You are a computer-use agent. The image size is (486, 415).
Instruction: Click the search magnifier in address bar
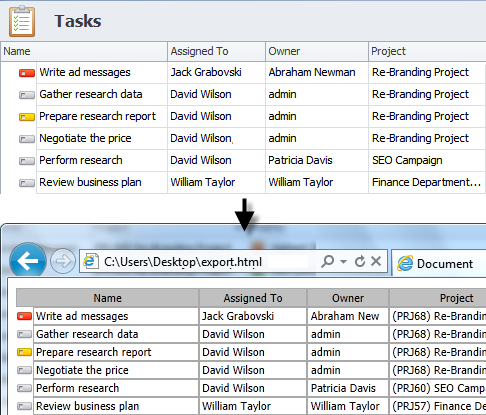tap(327, 261)
